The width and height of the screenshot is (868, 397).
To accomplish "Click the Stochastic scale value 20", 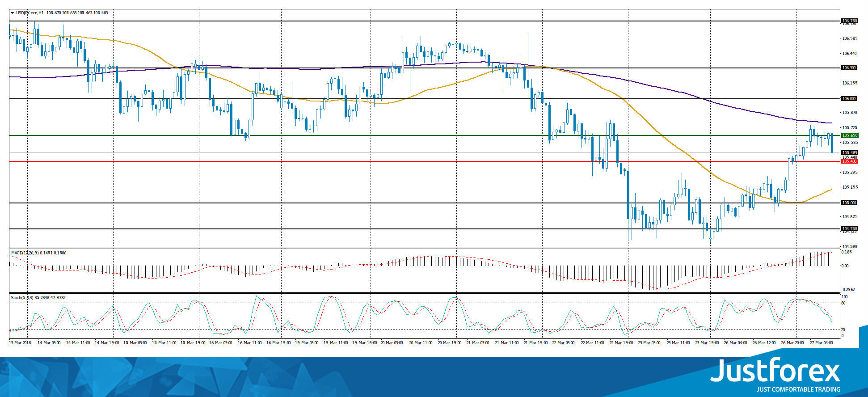I will pyautogui.click(x=843, y=330).
